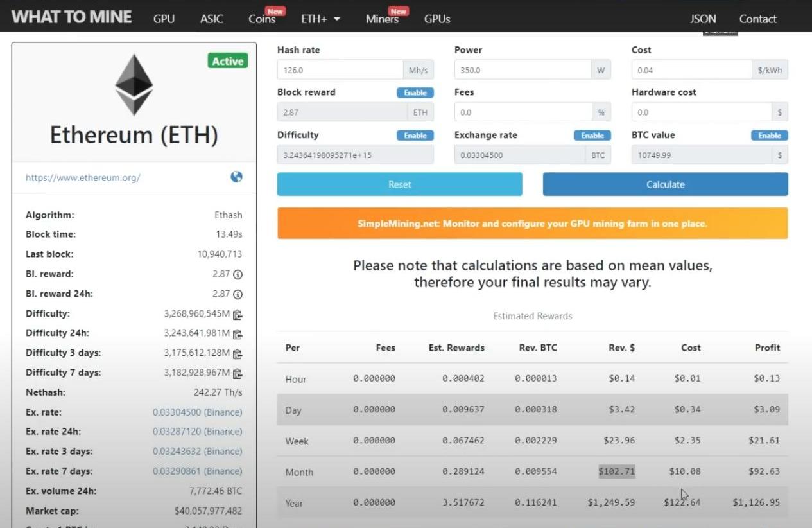Click the Est. Rewards column header
Screen dimensions: 812x528
456,348
